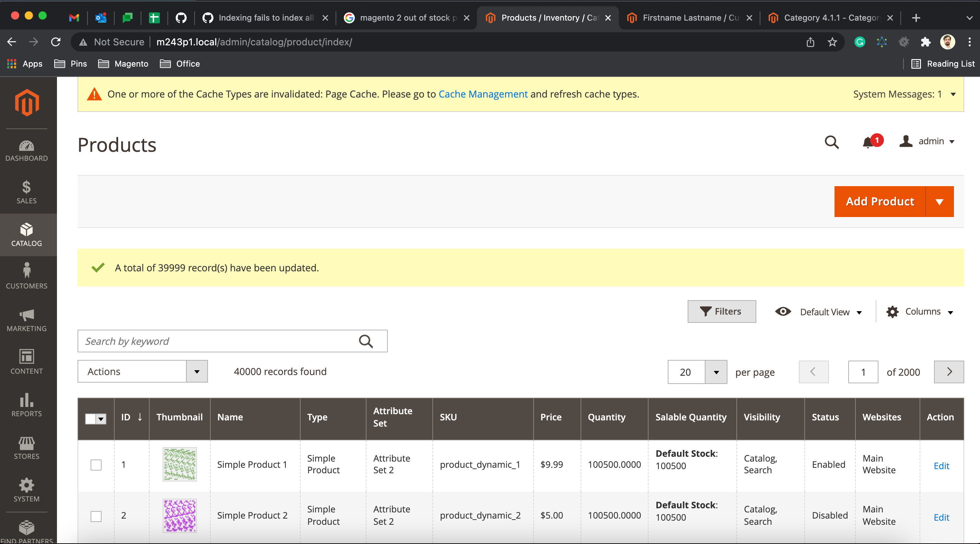The width and height of the screenshot is (980, 544).
Task: Open the notifications bell showing 1 alert
Action: pyautogui.click(x=868, y=142)
